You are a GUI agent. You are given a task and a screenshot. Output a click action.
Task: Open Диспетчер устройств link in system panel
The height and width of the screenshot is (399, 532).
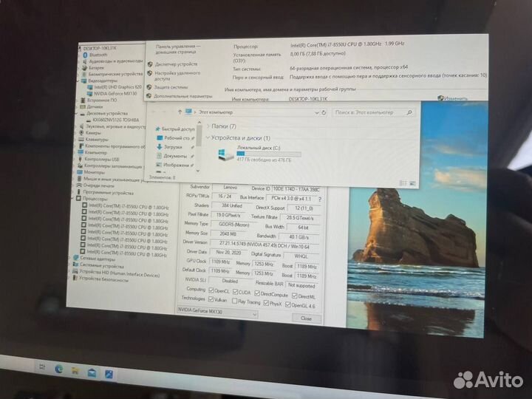176,64
